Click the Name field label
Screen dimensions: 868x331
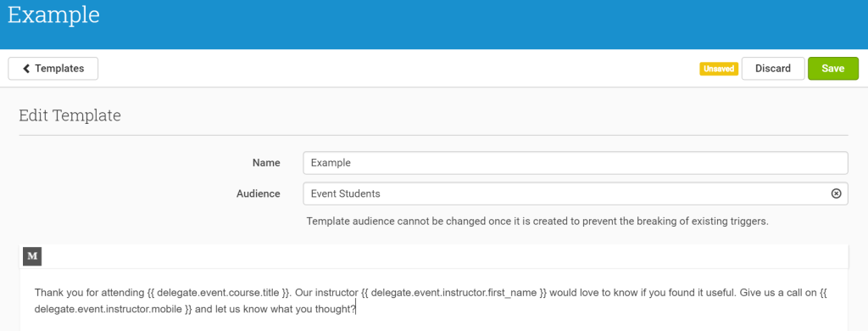[266, 163]
